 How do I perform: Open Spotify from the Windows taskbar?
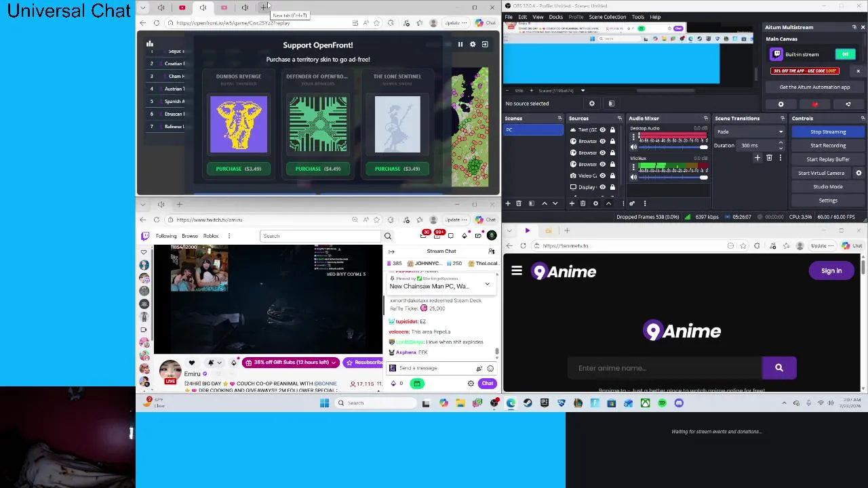(662, 403)
